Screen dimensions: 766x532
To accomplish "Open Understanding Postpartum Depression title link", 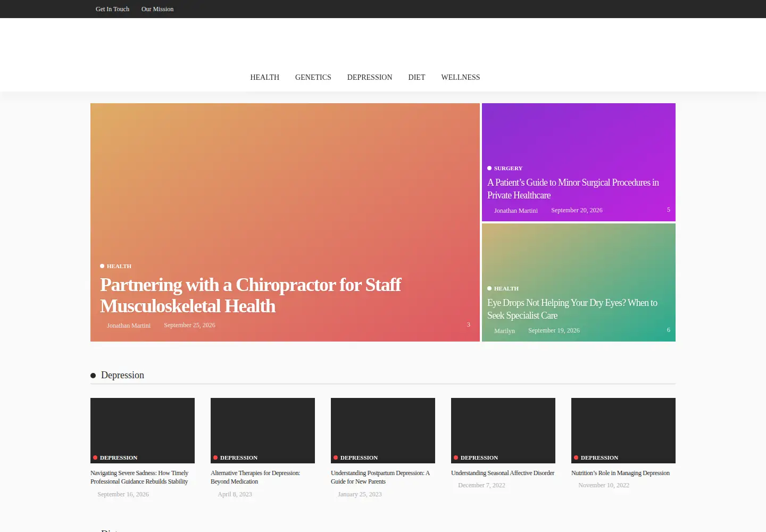I will [x=380, y=477].
